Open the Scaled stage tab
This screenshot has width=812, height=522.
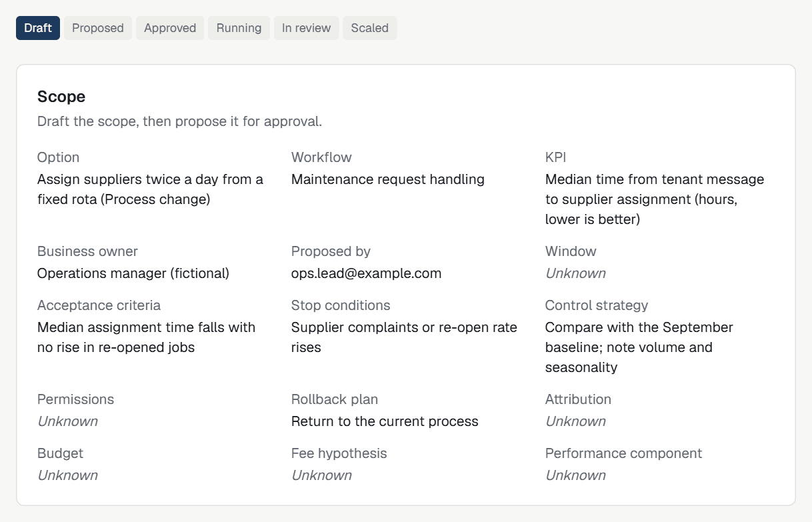[369, 28]
